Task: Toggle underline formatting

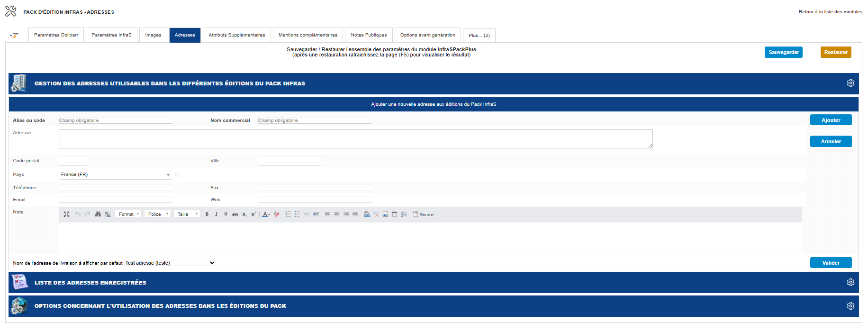Action: pos(226,214)
